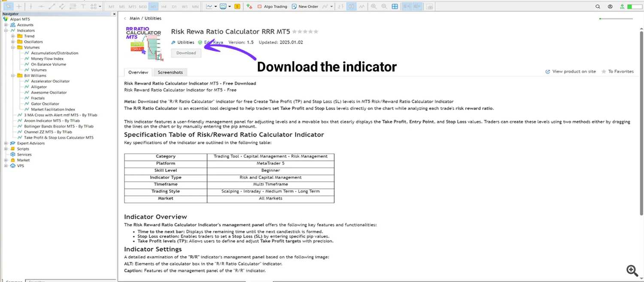This screenshot has height=282, width=644.
Task: Pick the horizontal line drawing tool
Action: [41, 6]
